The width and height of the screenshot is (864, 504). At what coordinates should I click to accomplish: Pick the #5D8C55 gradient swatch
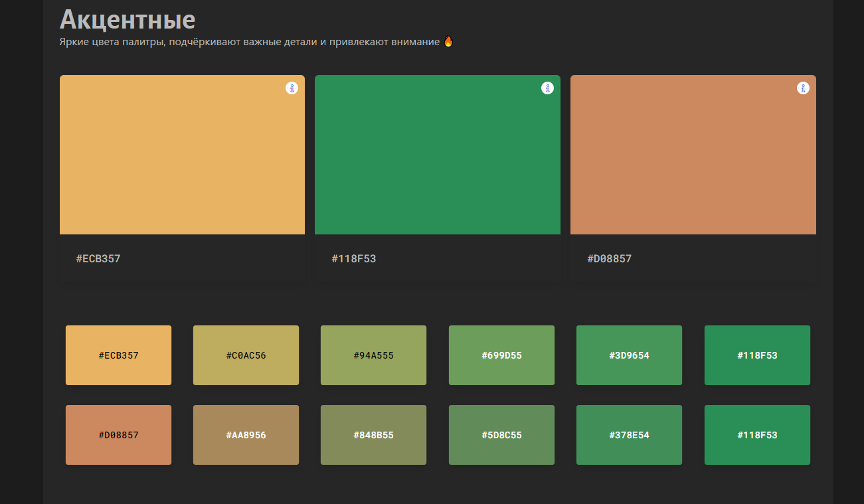(x=501, y=435)
